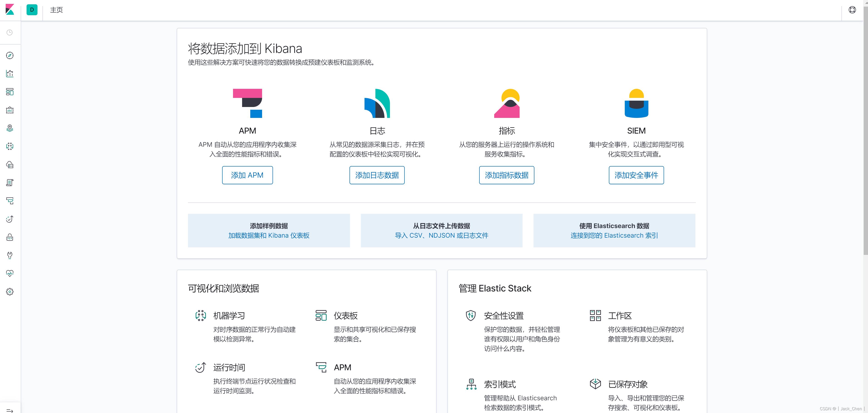Click the APM icon in visualize section

(x=321, y=367)
